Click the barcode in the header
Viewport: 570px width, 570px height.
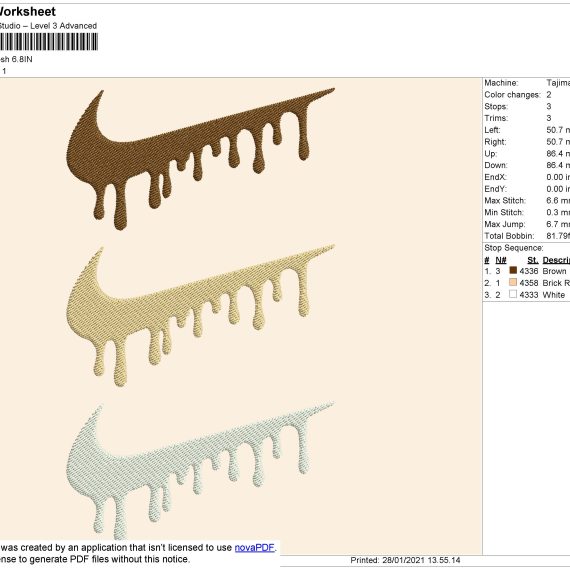click(x=49, y=41)
